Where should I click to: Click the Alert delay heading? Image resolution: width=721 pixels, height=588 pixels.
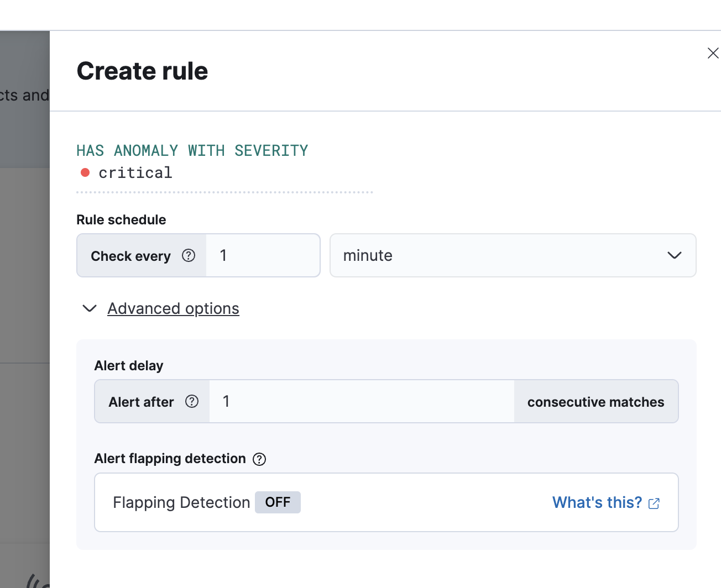click(x=129, y=365)
